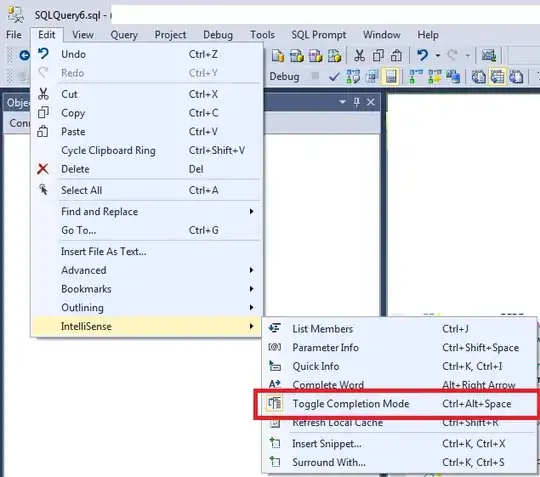The image size is (540, 477).
Task: Choose Surround With... in submenu
Action: tap(400, 462)
